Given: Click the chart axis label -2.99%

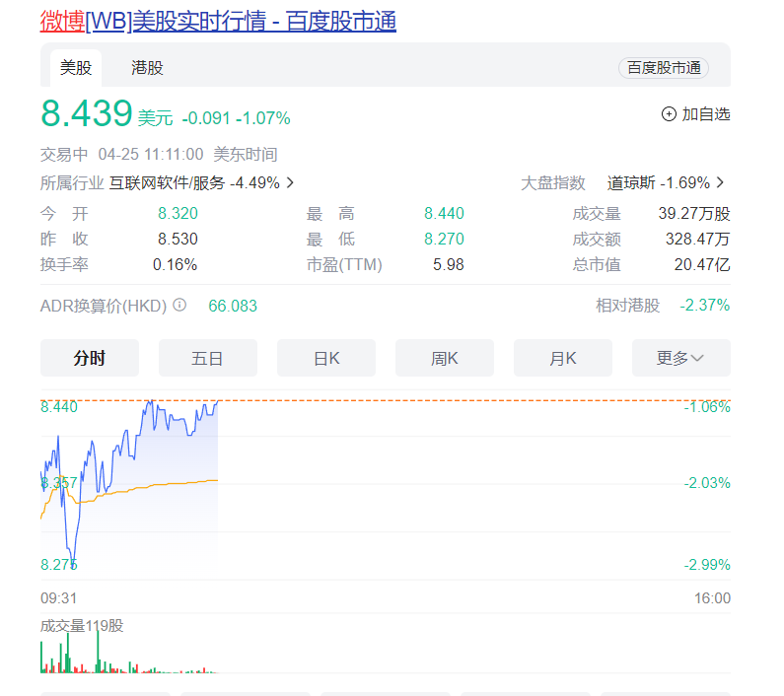Looking at the screenshot, I should coord(707,565).
